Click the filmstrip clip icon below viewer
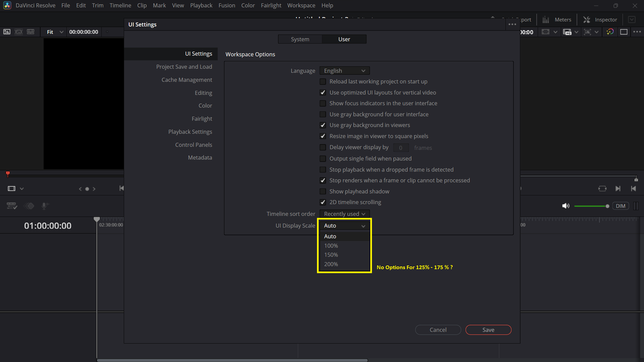This screenshot has height=362, width=644. (12, 189)
